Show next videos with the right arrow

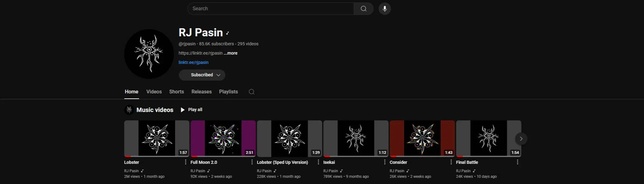[521, 139]
